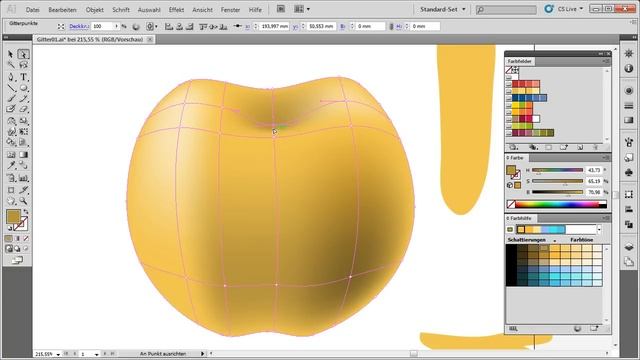Enable Draw Normal mode in toolbox
640x360 pixels.
9,249
